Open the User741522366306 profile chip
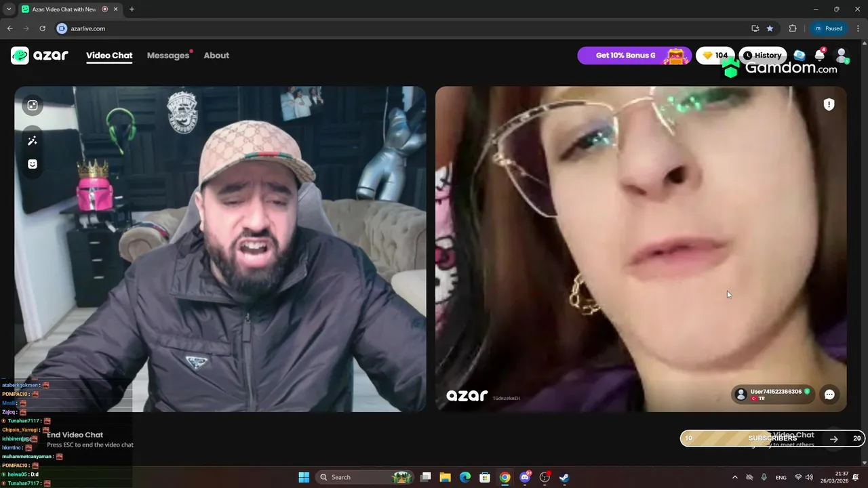Viewport: 868px width, 488px height. tap(773, 394)
